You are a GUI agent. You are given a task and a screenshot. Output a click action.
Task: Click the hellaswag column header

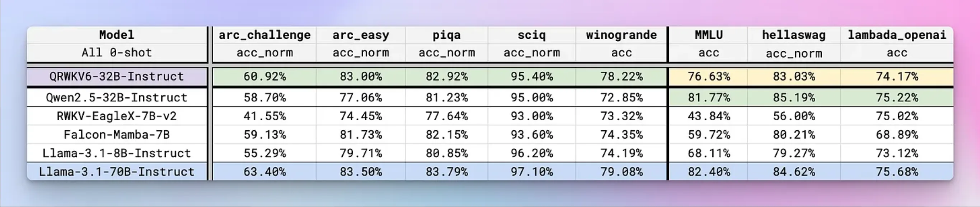pyautogui.click(x=794, y=35)
